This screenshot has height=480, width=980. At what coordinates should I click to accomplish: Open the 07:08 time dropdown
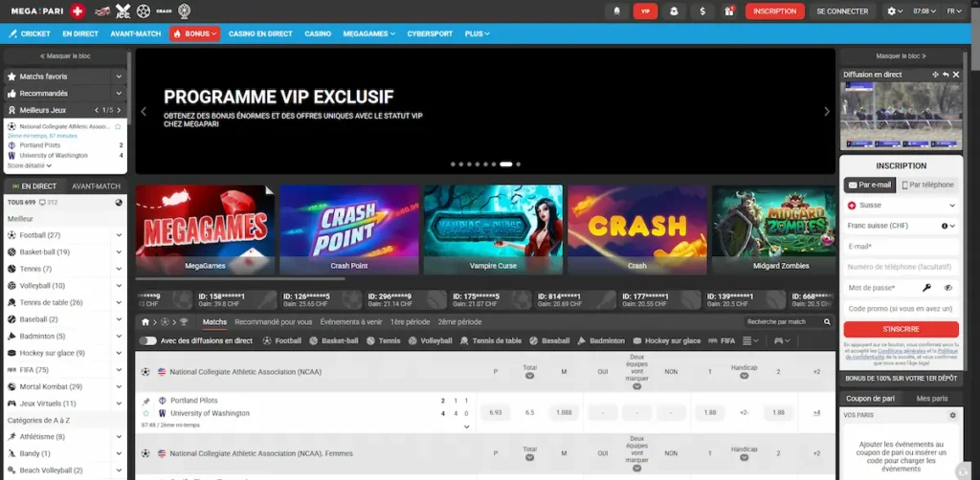click(924, 11)
